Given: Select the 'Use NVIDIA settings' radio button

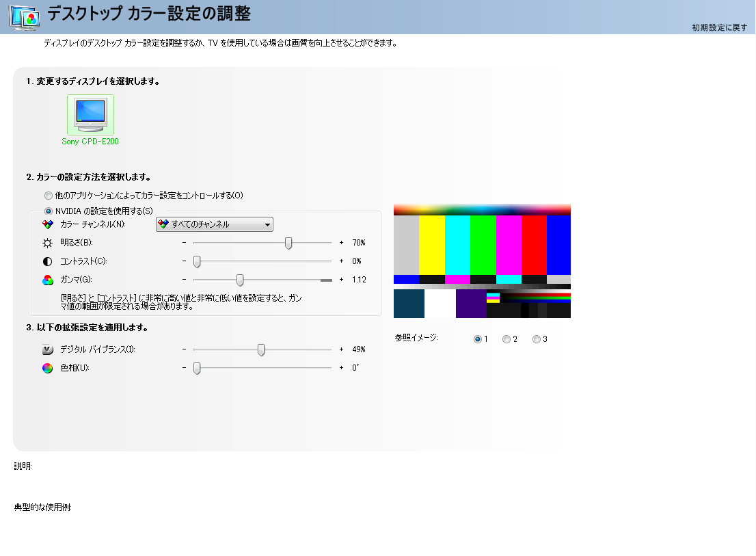Looking at the screenshot, I should [x=49, y=211].
